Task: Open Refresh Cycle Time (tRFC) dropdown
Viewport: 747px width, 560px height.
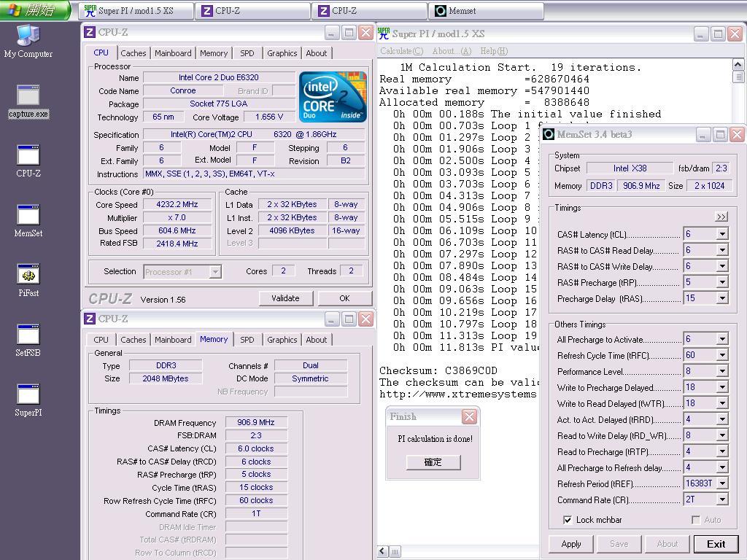Action: (723, 355)
